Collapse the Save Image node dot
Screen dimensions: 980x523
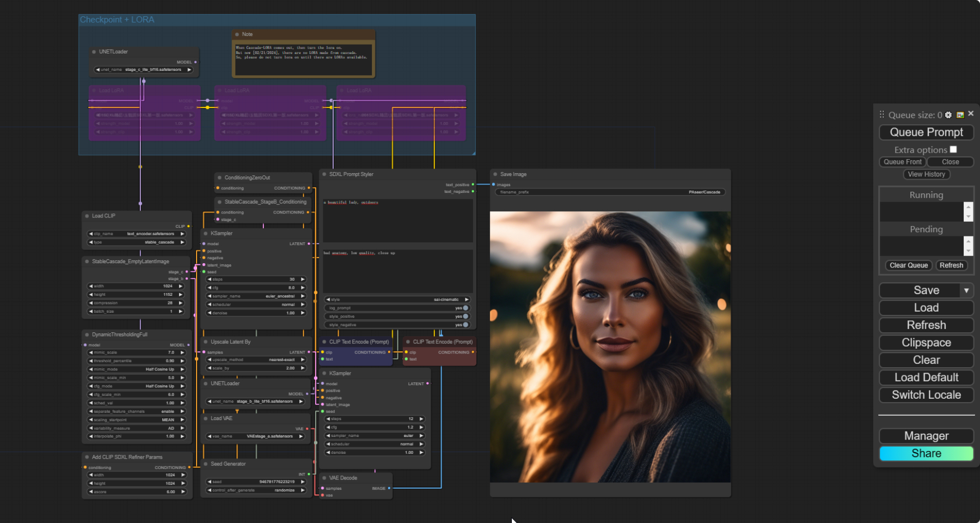click(x=495, y=174)
